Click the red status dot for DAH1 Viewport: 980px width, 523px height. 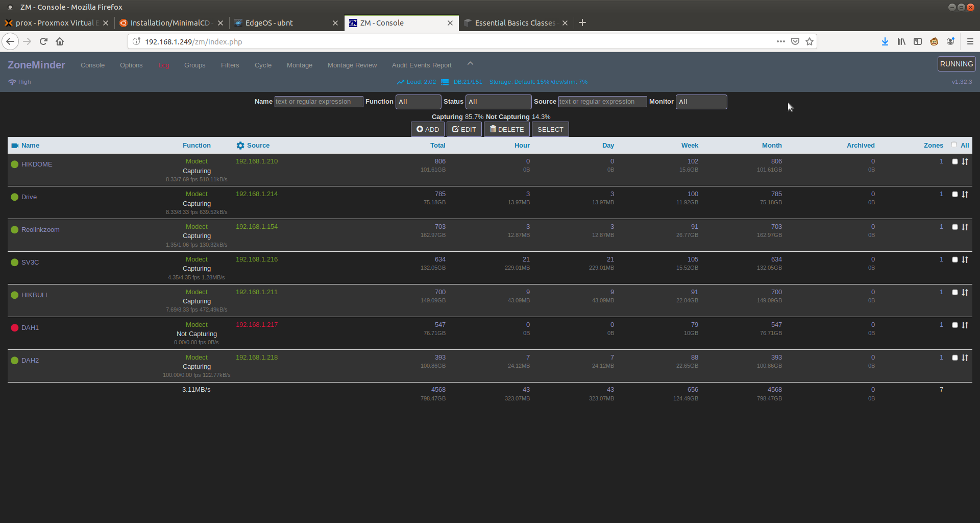click(15, 328)
